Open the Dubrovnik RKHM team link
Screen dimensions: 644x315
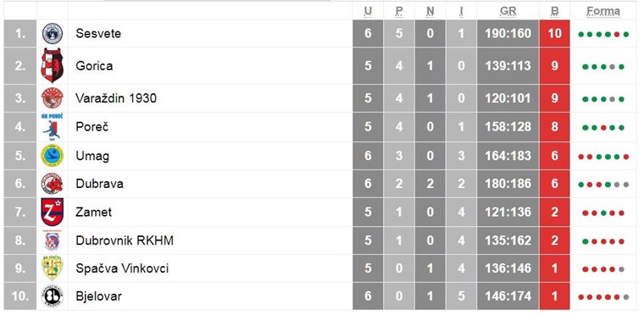pos(125,240)
